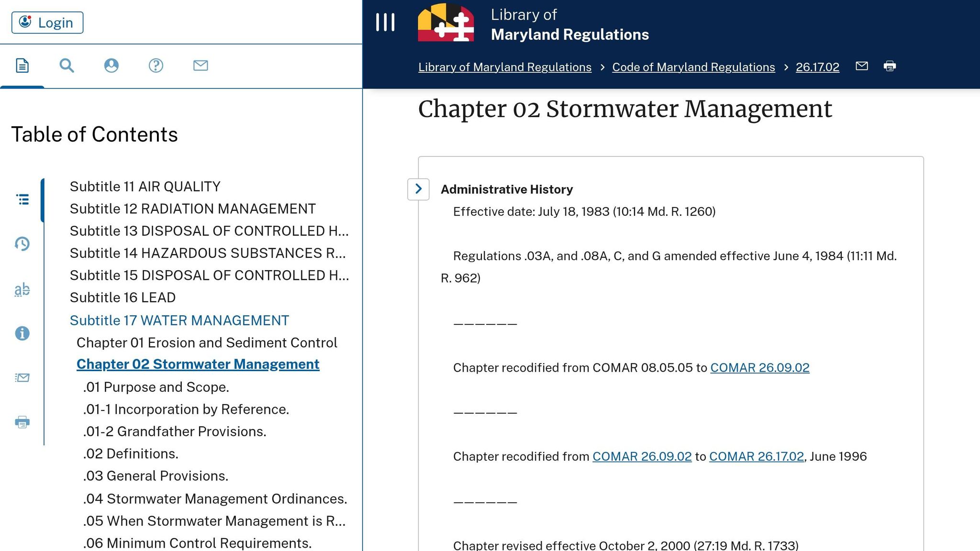
Task: Click the help question mark icon
Action: [156, 66]
